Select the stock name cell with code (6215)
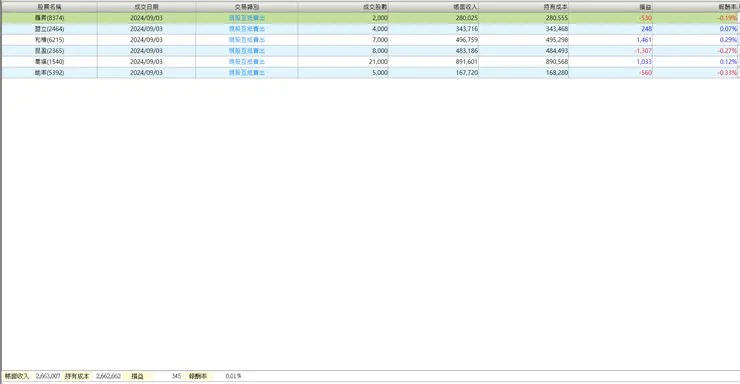The width and height of the screenshot is (740, 384). pos(50,40)
